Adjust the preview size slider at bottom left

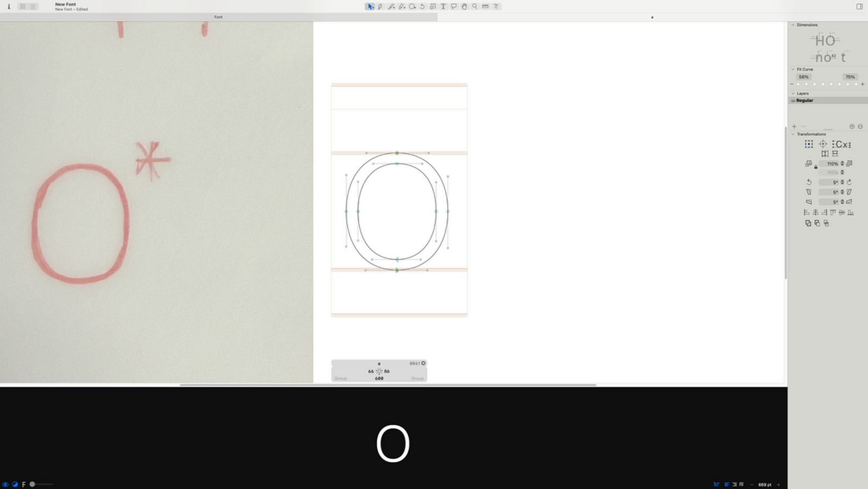[x=33, y=484]
